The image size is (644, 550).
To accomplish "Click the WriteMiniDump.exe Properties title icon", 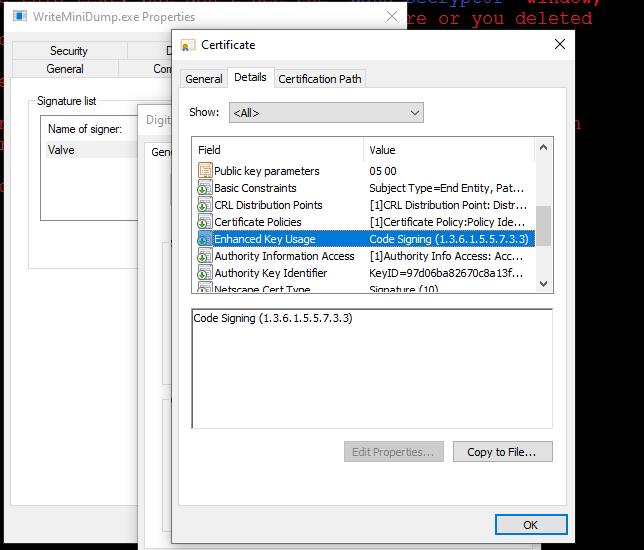I will coord(20,16).
